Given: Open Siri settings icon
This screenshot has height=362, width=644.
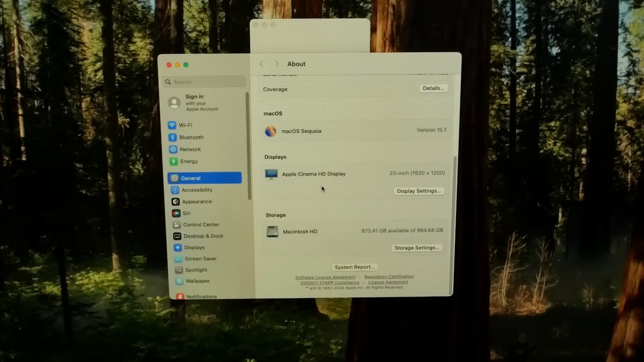Looking at the screenshot, I should click(176, 213).
